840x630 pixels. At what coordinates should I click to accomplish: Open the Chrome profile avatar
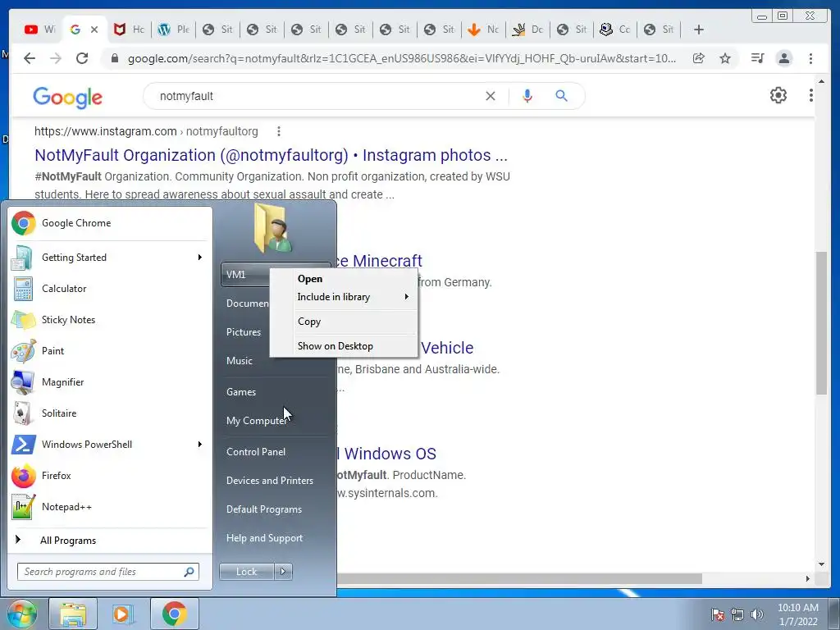click(783, 58)
